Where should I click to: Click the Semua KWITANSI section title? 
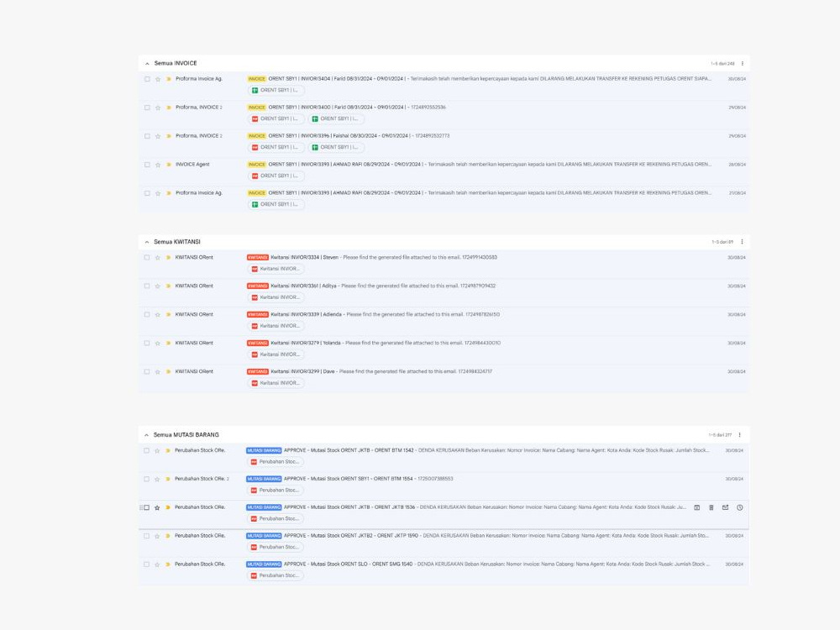[177, 242]
